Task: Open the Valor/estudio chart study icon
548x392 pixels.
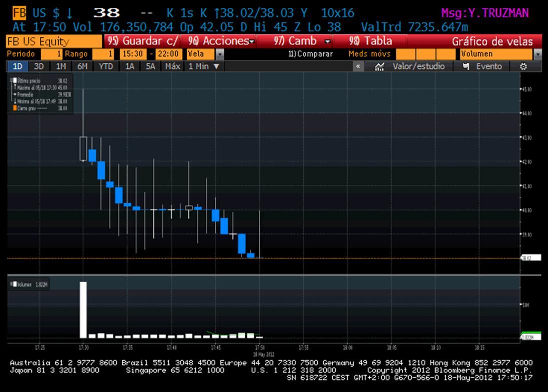Action: pyautogui.click(x=379, y=66)
